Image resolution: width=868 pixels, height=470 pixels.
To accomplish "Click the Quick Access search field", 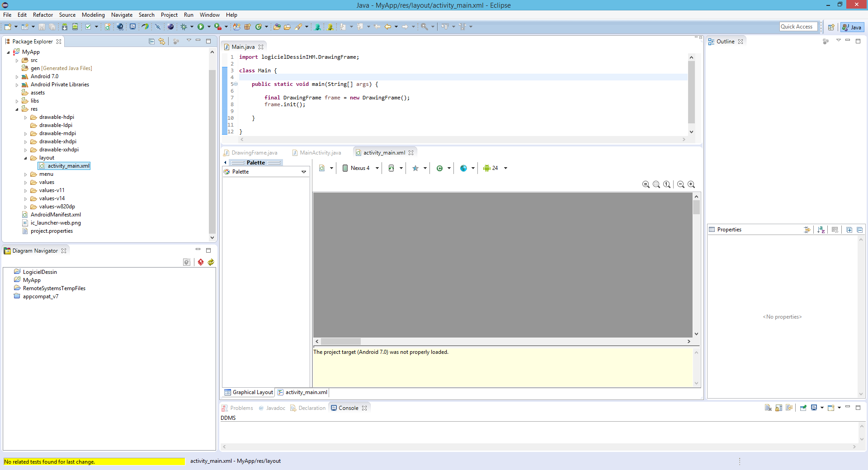I will coord(798,27).
